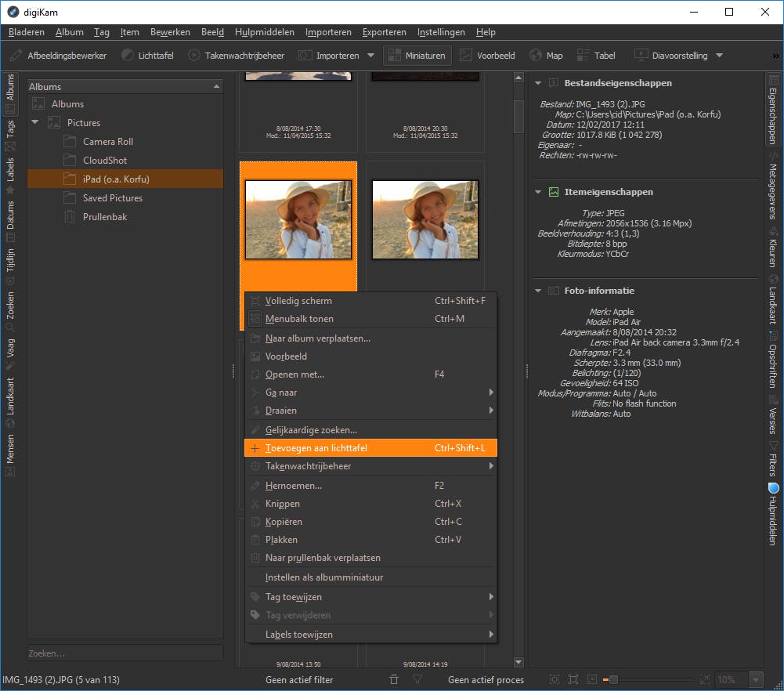The image size is (784, 691).
Task: Open Takenwachtrijbeheer from the toolbar
Action: pyautogui.click(x=237, y=56)
